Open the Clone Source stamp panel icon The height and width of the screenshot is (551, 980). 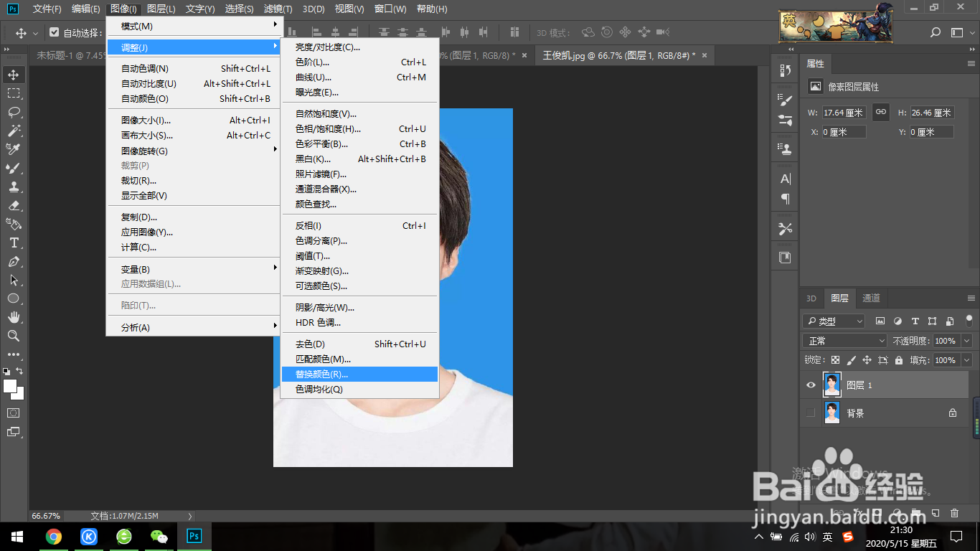tap(786, 149)
